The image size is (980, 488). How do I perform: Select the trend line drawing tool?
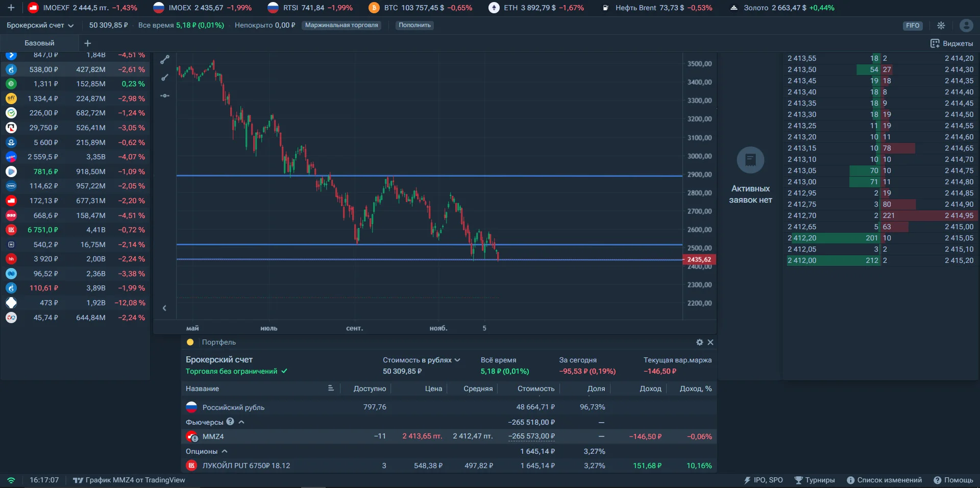tap(164, 60)
